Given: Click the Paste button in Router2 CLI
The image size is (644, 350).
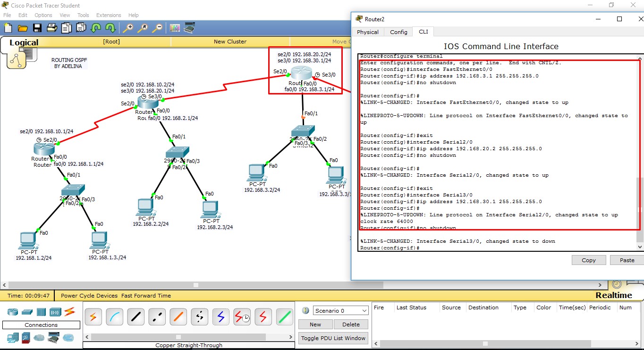Looking at the screenshot, I should click(627, 260).
